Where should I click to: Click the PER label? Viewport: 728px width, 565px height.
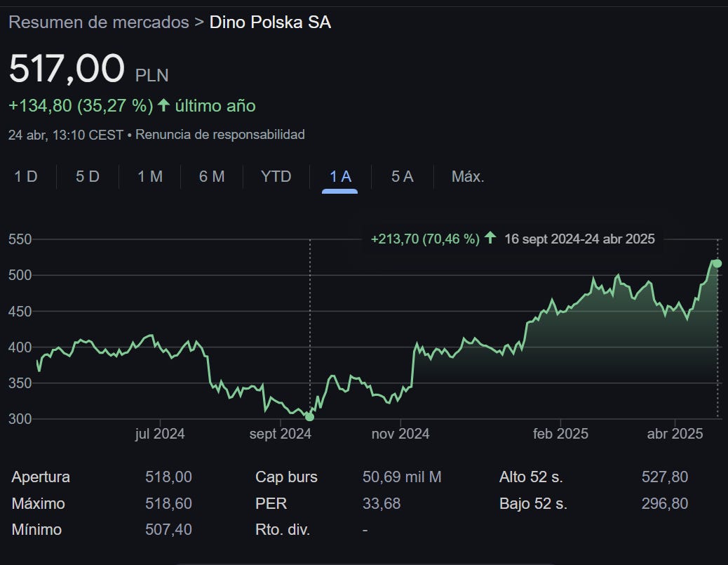click(271, 504)
